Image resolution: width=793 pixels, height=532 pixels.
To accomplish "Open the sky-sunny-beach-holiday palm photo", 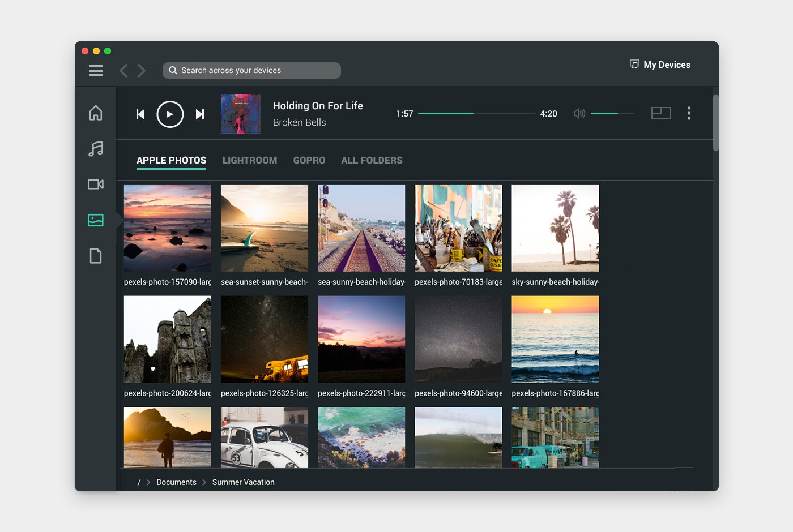I will (555, 228).
